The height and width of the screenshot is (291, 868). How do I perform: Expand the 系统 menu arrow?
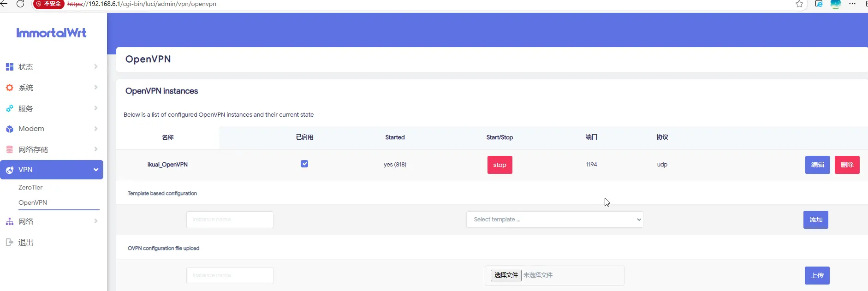[96, 87]
